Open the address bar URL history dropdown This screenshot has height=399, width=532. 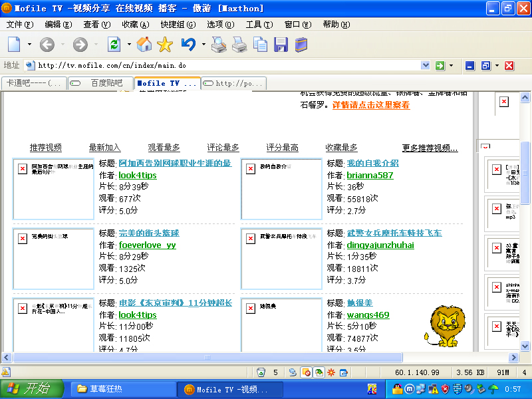pyautogui.click(x=428, y=65)
